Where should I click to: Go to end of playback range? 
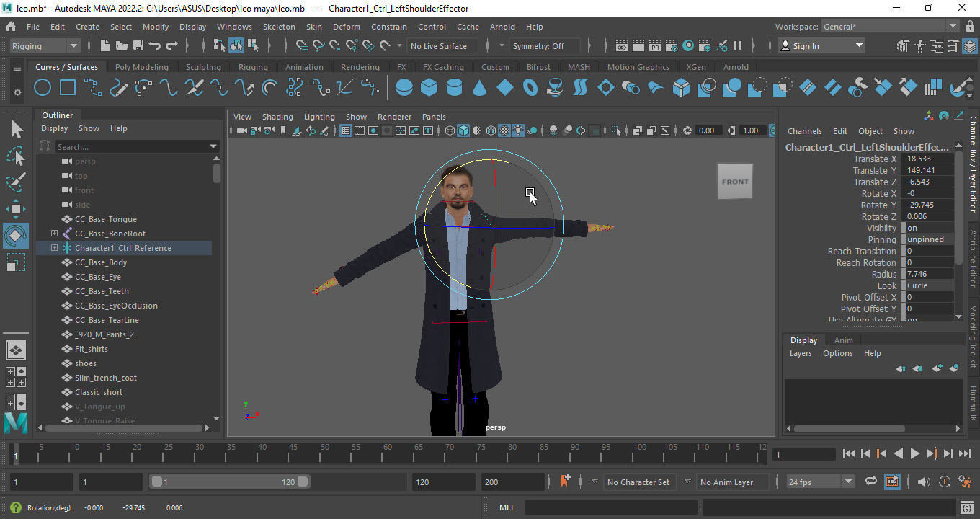click(x=964, y=453)
